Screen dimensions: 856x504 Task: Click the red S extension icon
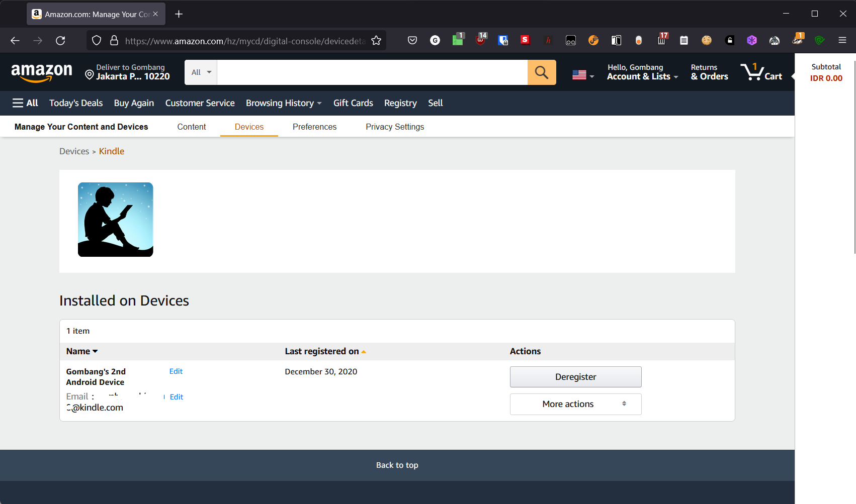pos(525,40)
